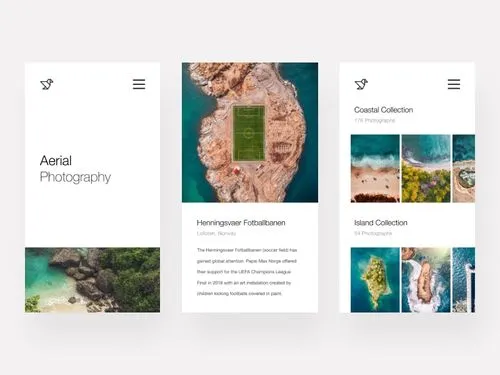Click the description paragraph about the soccer field
This screenshot has width=500, height=375.
[x=247, y=272]
